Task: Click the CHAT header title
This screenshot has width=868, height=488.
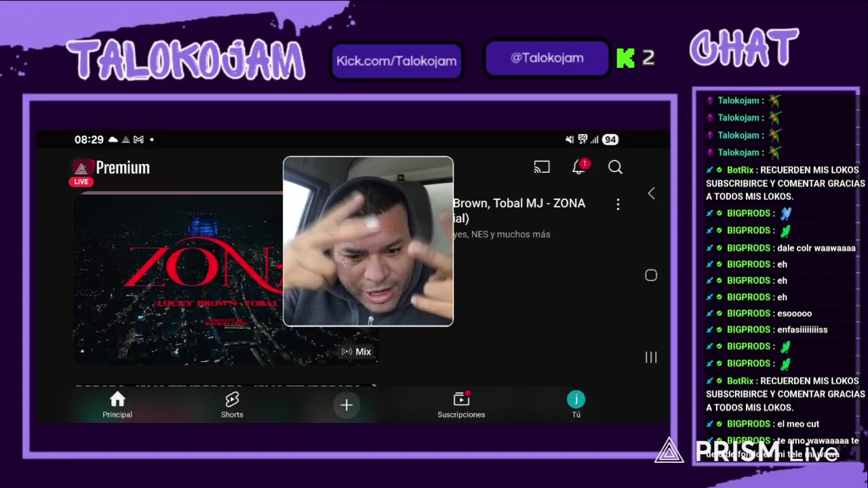Action: [x=744, y=49]
